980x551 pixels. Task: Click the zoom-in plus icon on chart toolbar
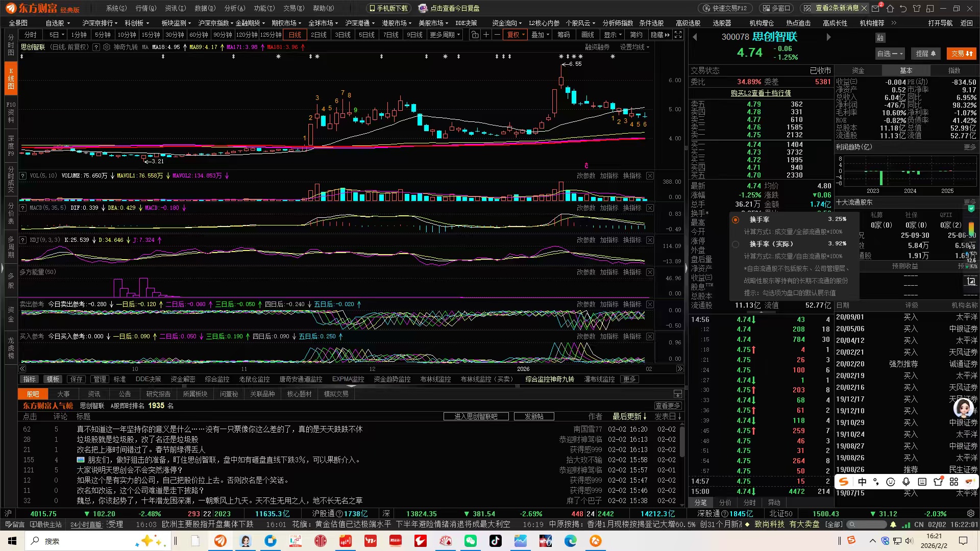pyautogui.click(x=486, y=35)
